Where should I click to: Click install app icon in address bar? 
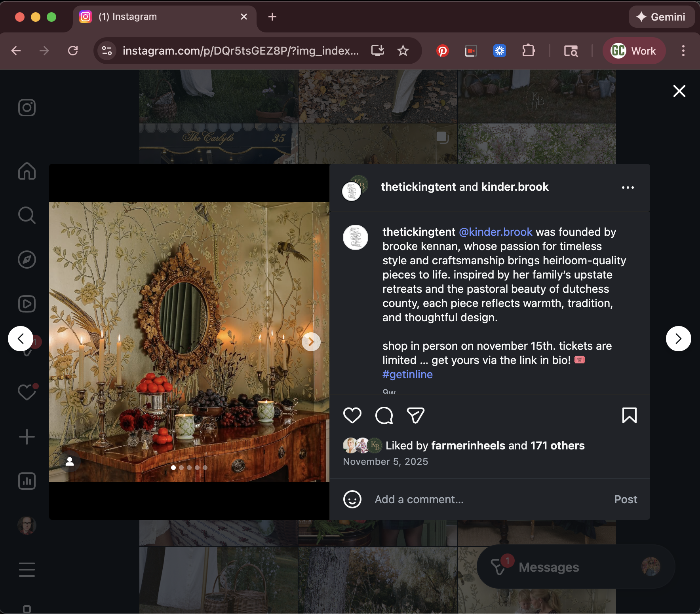pyautogui.click(x=378, y=51)
